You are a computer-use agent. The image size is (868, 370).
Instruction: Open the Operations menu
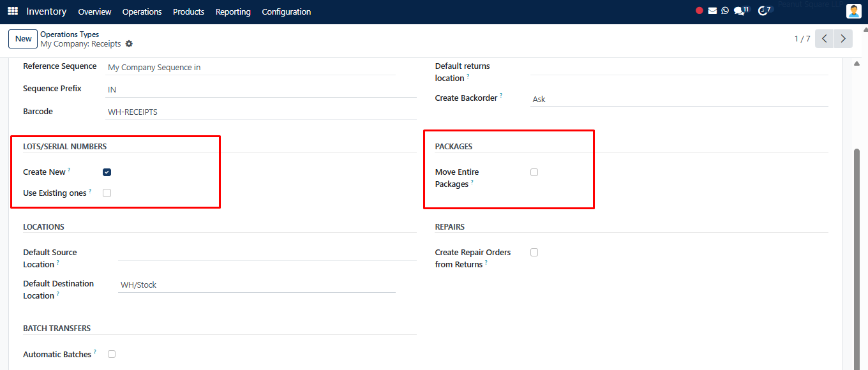(142, 11)
